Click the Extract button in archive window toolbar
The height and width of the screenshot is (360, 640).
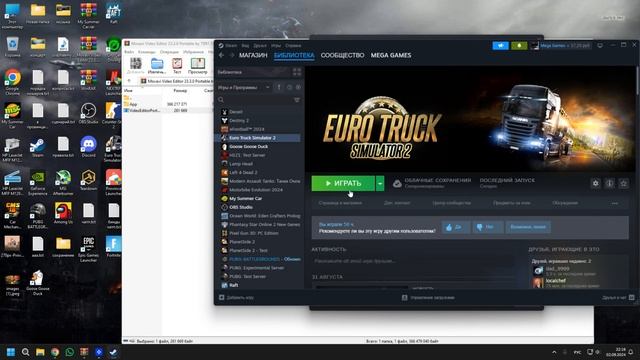pyautogui.click(x=157, y=65)
